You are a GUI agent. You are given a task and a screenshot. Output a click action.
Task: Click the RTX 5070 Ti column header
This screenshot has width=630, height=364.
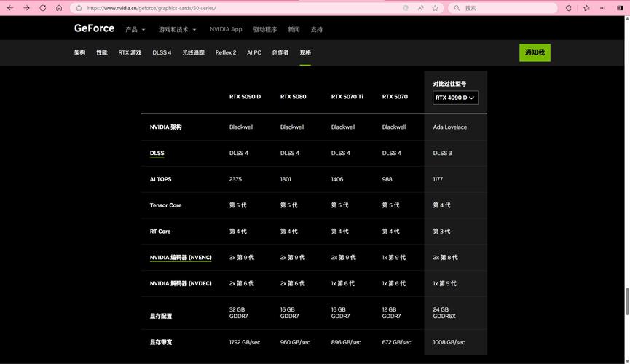pos(347,97)
